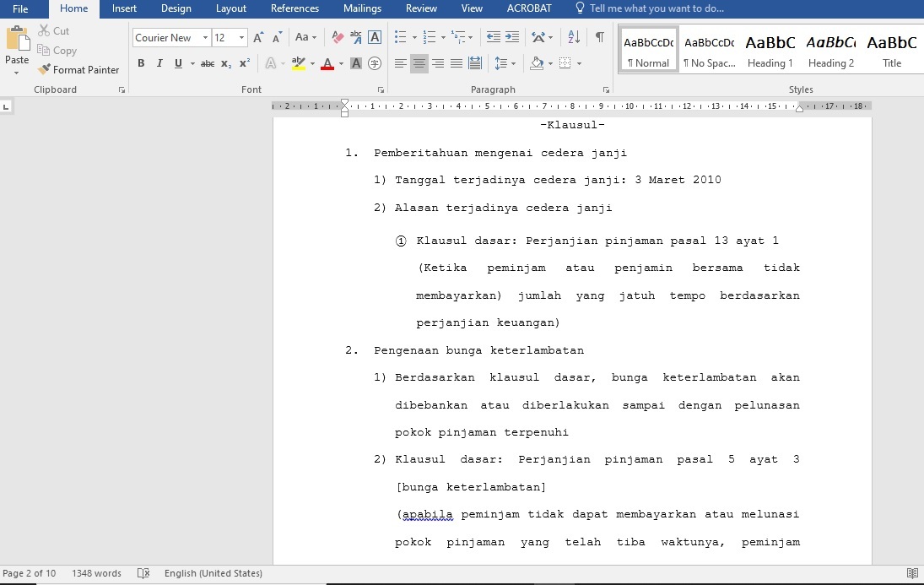The height and width of the screenshot is (585, 924).
Task: Apply strikethrough formatting
Action: 208,63
